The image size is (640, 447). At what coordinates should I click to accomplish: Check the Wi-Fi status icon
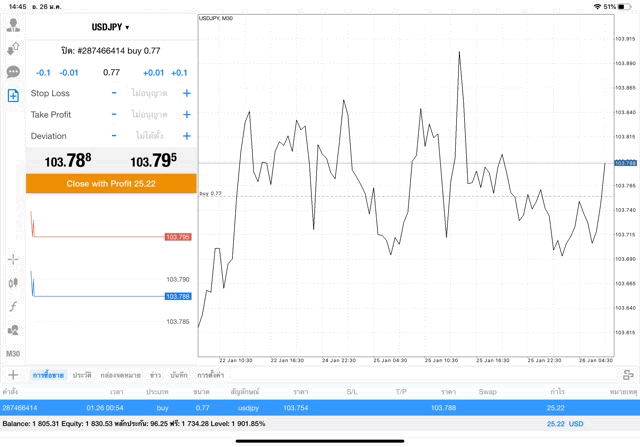(x=598, y=7)
